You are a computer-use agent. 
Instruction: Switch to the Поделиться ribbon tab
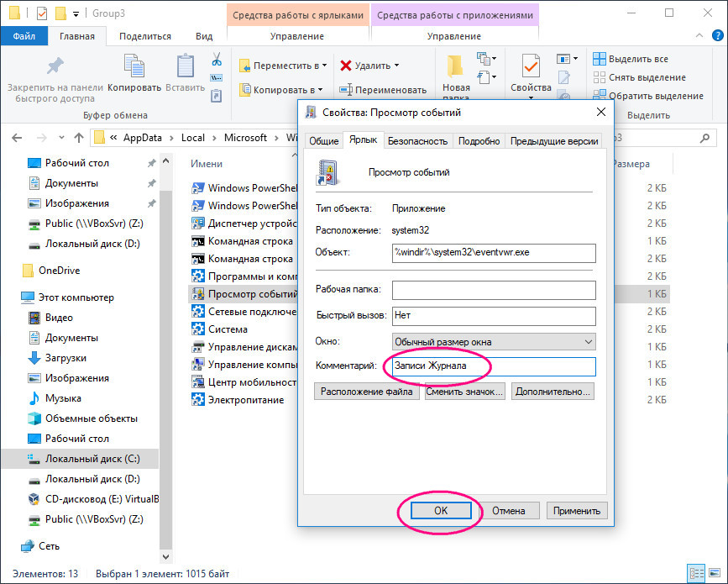145,36
